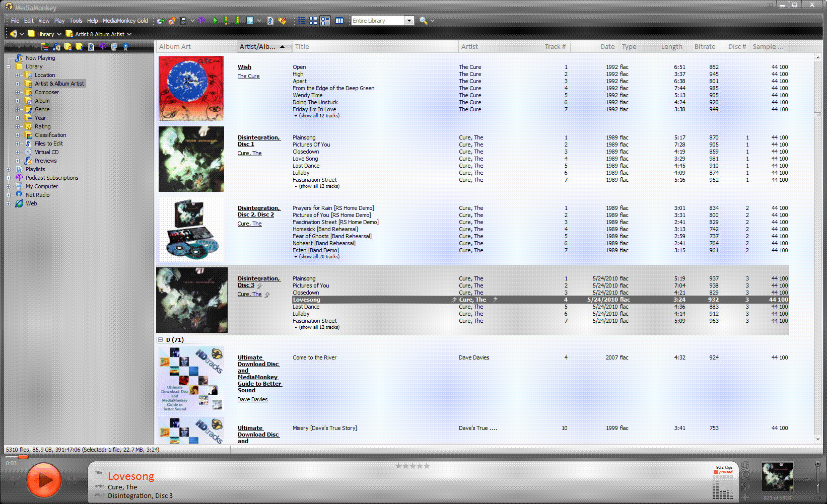Click into the Entire Library search field
827x504 pixels.
tap(378, 21)
